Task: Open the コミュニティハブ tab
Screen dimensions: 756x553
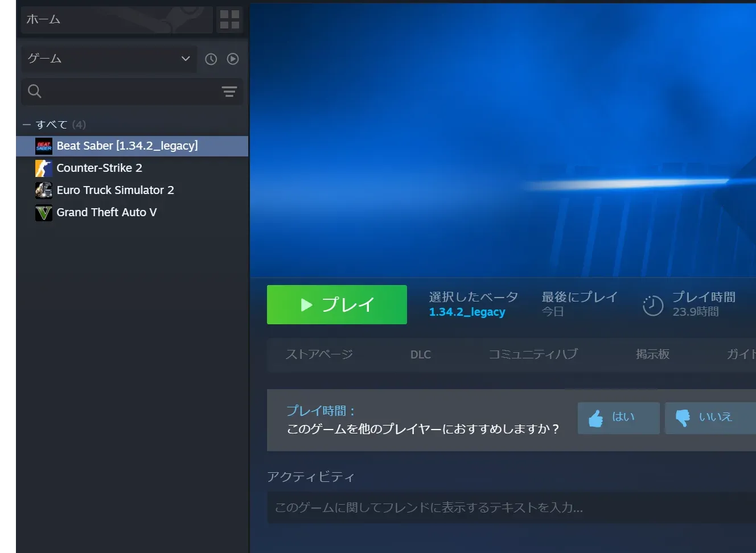Action: [533, 354]
